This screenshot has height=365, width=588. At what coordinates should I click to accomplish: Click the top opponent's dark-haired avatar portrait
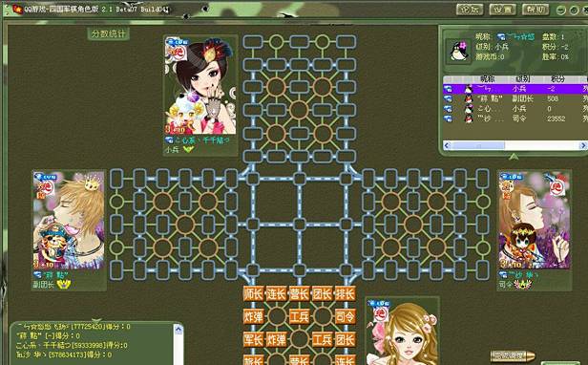[200, 85]
